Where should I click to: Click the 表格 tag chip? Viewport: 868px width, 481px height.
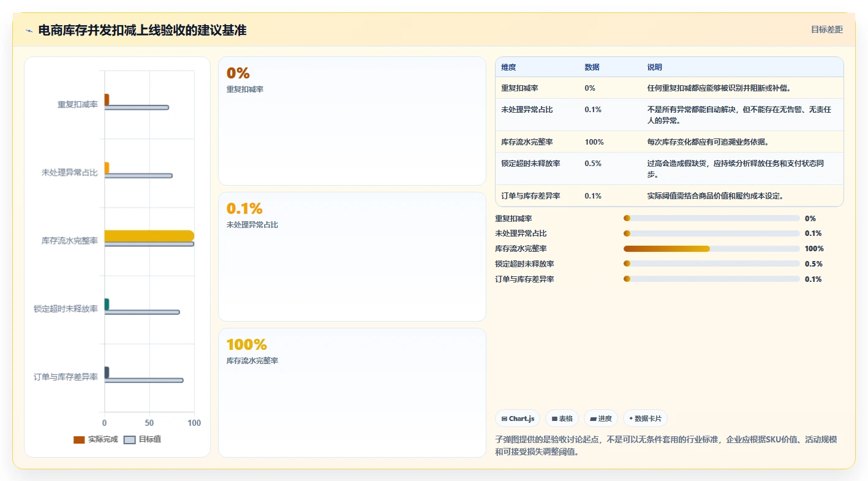click(562, 419)
